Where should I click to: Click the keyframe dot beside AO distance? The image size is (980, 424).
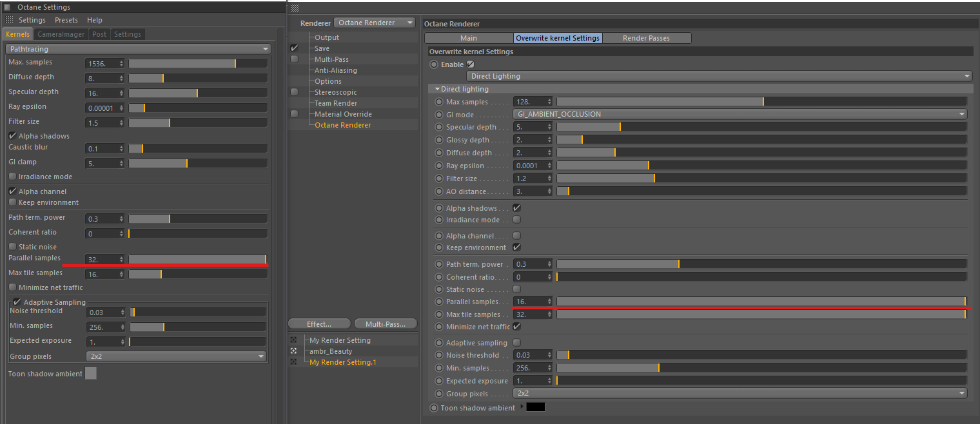tap(439, 191)
